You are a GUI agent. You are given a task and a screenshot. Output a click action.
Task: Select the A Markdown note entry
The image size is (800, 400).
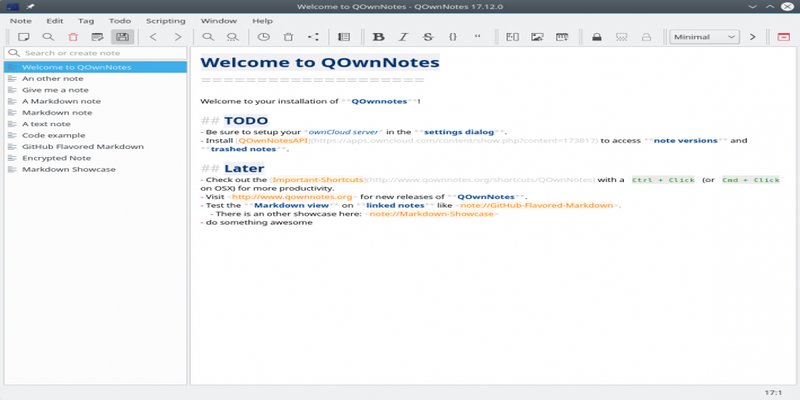pos(95,101)
